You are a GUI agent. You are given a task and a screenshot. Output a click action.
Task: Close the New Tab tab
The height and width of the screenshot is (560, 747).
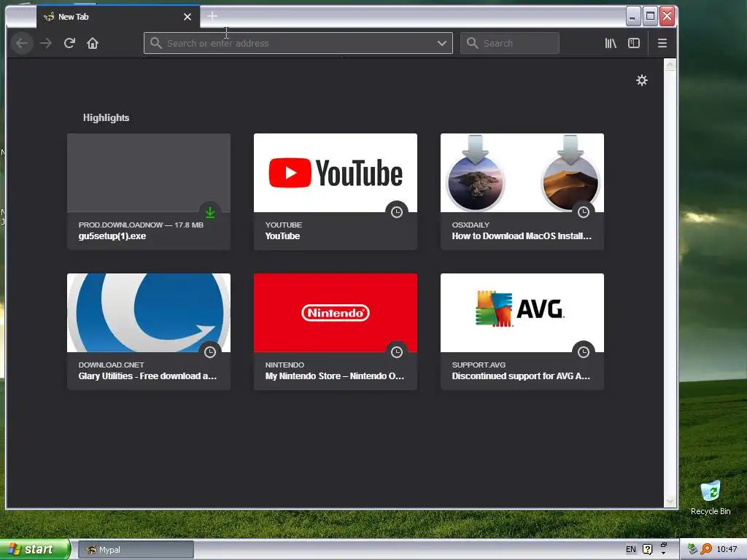click(x=187, y=17)
